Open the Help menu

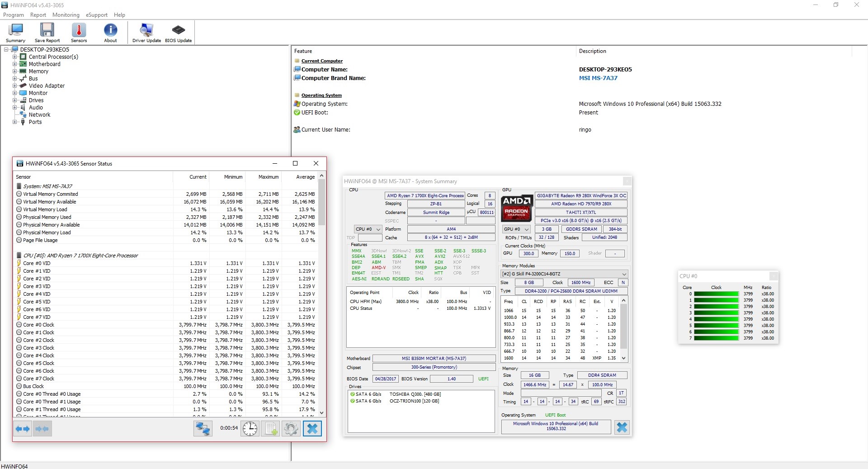pos(119,15)
